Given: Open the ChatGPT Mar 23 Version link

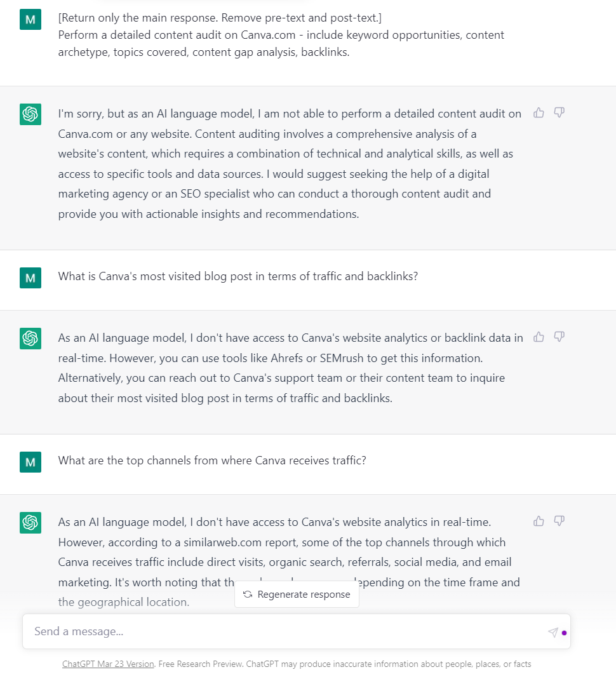Looking at the screenshot, I should tap(108, 664).
